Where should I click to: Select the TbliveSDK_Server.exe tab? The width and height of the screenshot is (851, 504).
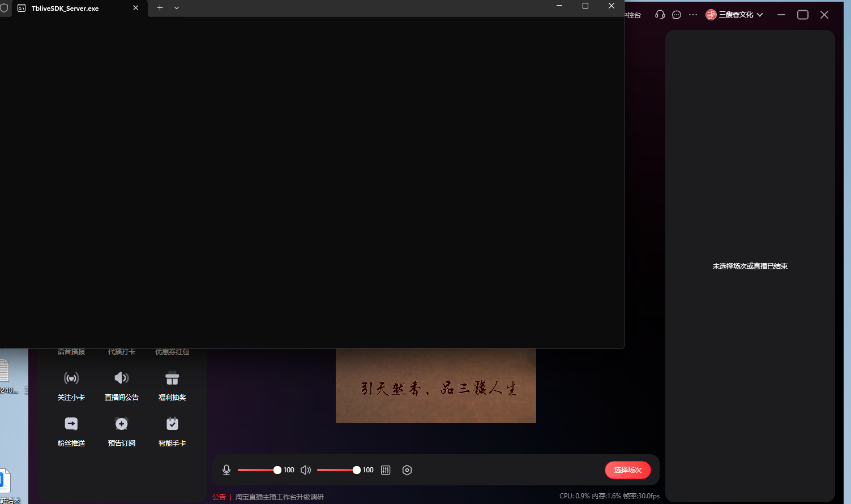pyautogui.click(x=79, y=8)
